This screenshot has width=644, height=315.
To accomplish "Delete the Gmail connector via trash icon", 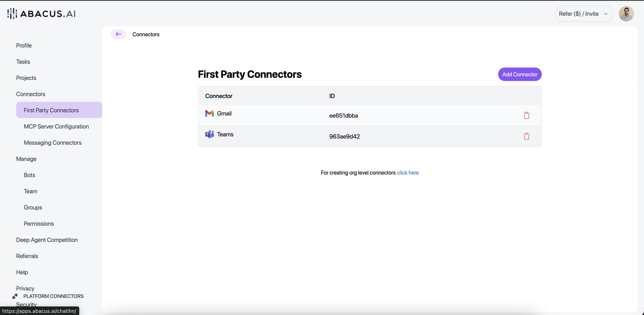I will 526,115.
